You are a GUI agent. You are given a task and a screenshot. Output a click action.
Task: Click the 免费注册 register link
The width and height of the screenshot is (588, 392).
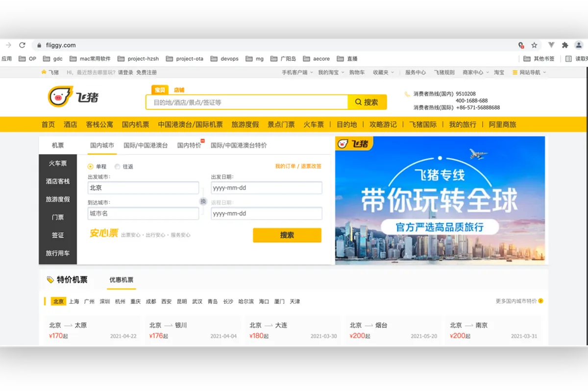[x=147, y=72]
